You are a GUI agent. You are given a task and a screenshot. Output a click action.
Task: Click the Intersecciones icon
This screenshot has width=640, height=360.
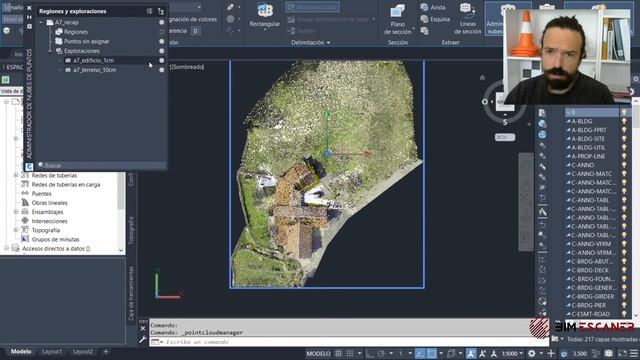coord(25,221)
